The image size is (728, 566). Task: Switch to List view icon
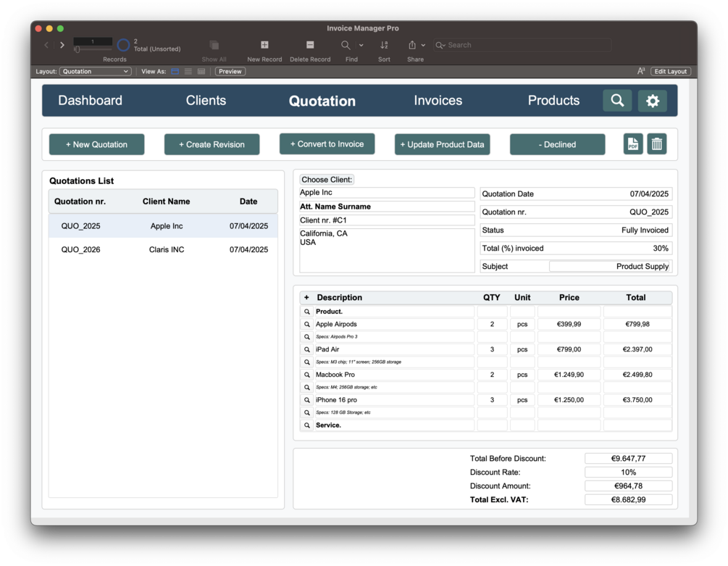(x=188, y=72)
